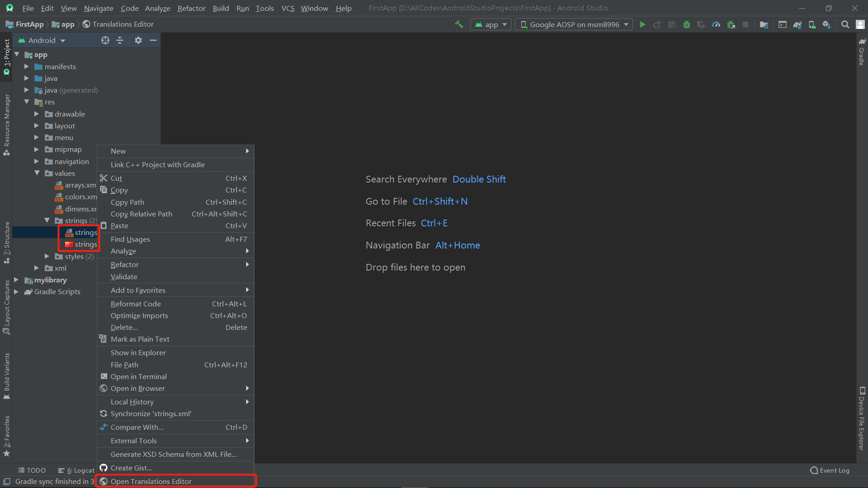Open the Navigate menu in menu bar
This screenshot has width=868, height=488.
pyautogui.click(x=99, y=8)
